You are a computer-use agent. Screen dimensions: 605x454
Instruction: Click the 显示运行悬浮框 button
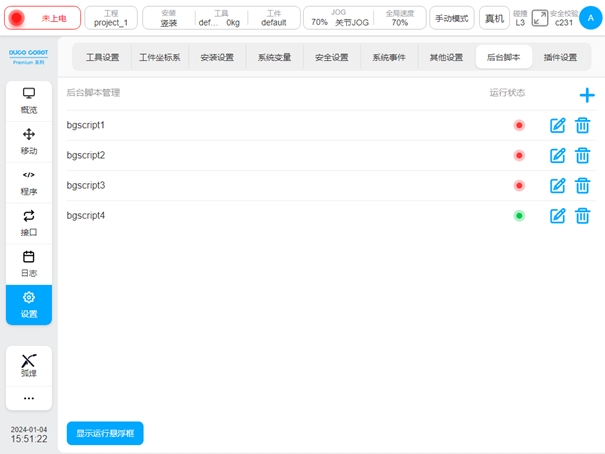coord(105,433)
